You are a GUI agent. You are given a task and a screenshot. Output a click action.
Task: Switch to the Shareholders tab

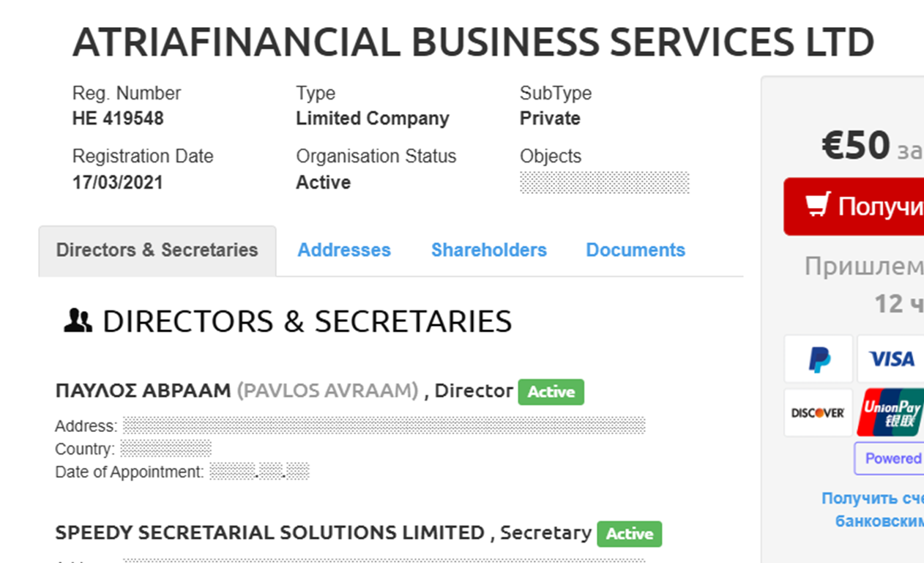click(488, 250)
